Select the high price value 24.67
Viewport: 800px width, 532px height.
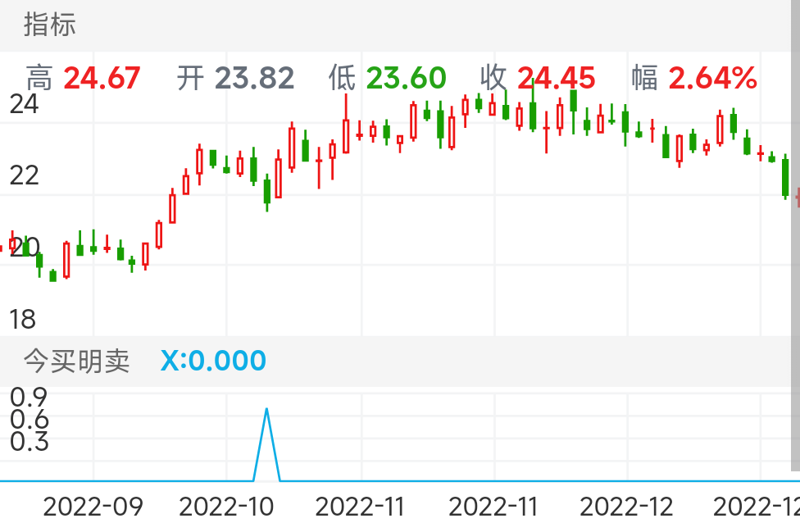(102, 78)
